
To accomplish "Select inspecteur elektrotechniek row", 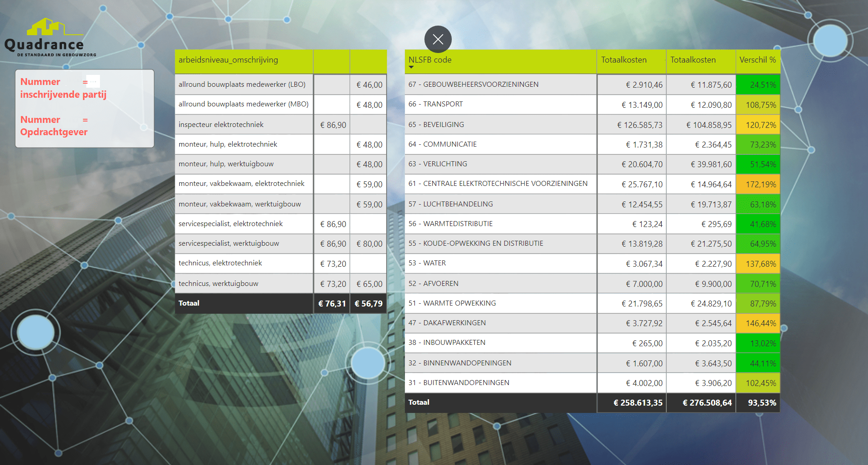I will click(221, 125).
